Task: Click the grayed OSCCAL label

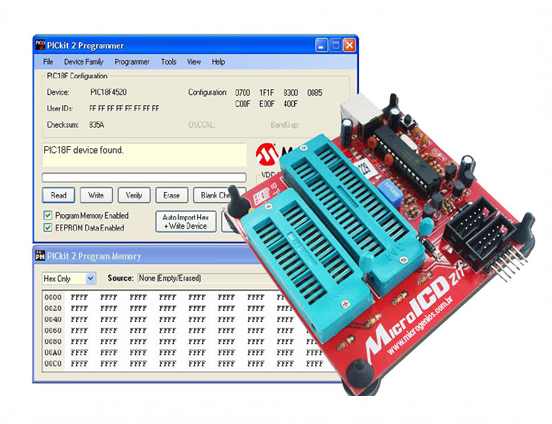Action: coord(202,125)
